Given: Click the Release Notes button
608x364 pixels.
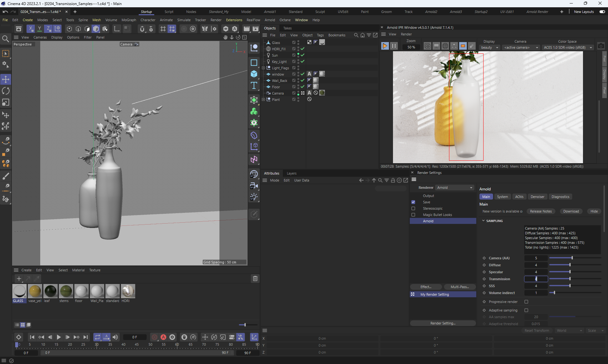Looking at the screenshot, I should [541, 211].
